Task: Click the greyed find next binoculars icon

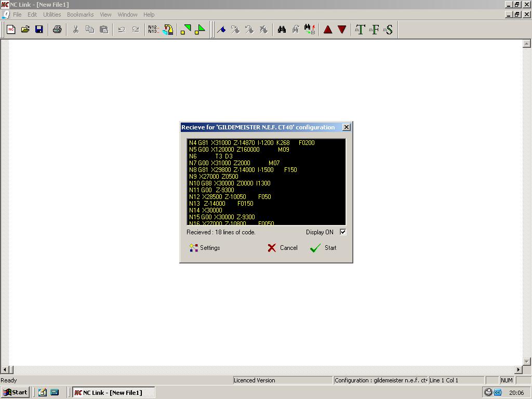Action: tap(296, 30)
